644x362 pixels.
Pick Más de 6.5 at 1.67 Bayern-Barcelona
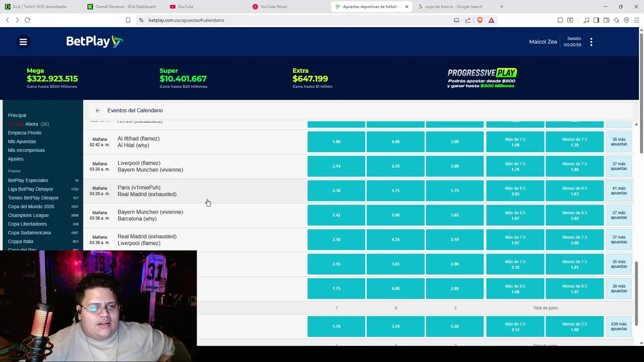point(515,215)
